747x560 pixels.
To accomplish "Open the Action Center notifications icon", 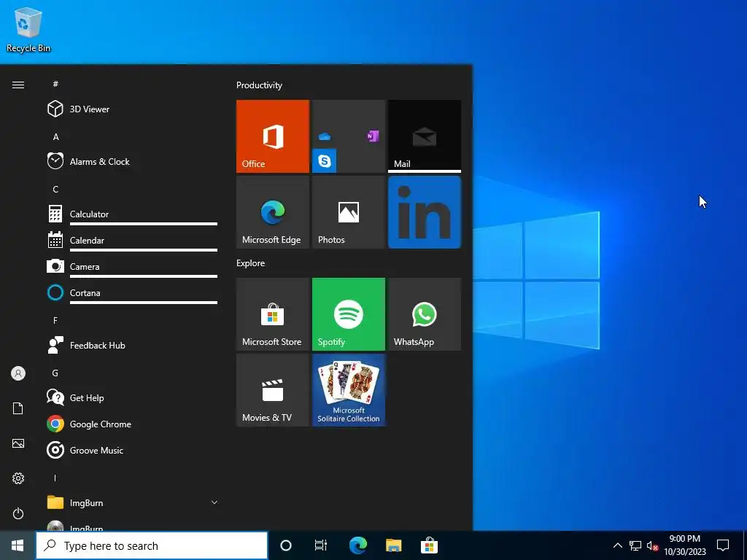I will coord(723,545).
